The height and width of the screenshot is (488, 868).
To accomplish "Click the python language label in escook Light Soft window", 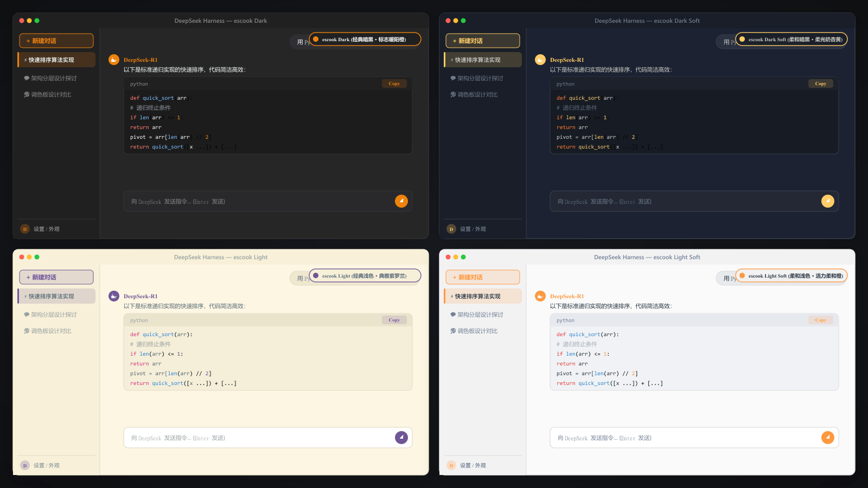I will (x=565, y=320).
